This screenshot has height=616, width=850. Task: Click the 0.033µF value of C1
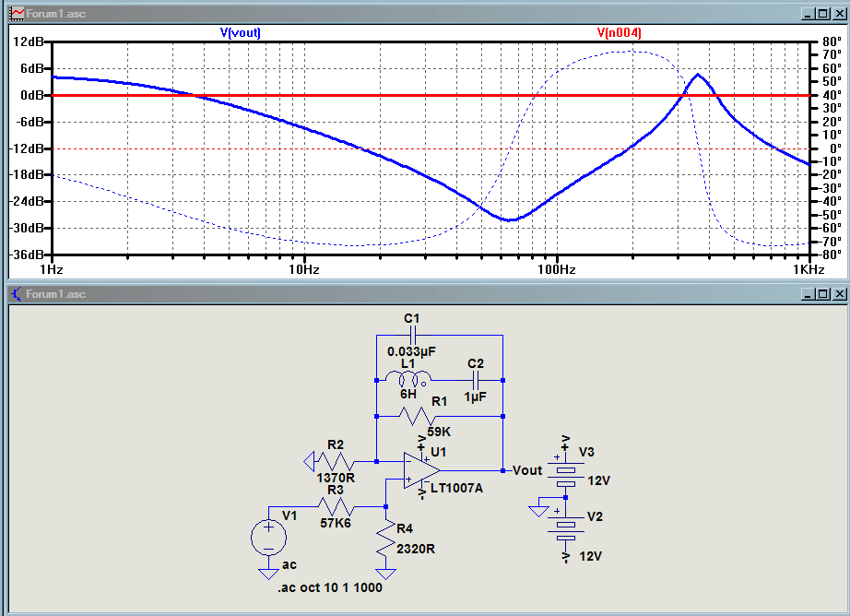411,352
